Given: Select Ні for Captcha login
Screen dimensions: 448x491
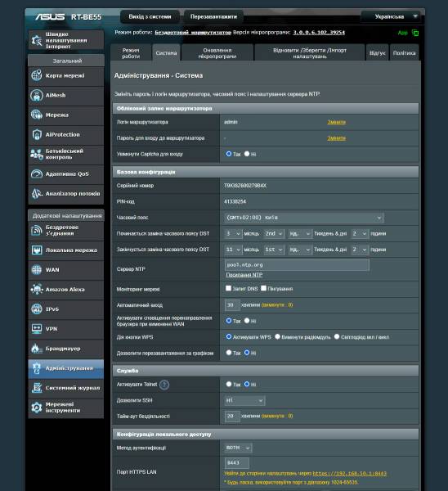Looking at the screenshot, I should point(247,154).
